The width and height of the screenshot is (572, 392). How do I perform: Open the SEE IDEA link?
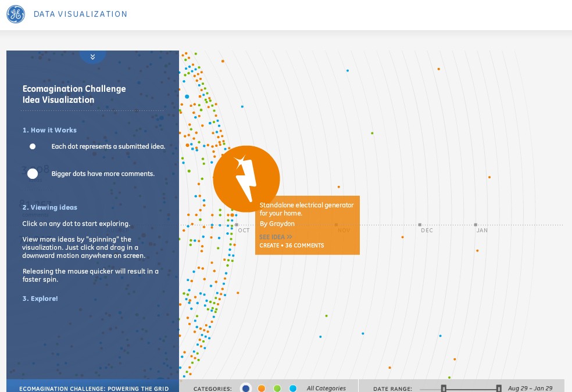coord(276,237)
